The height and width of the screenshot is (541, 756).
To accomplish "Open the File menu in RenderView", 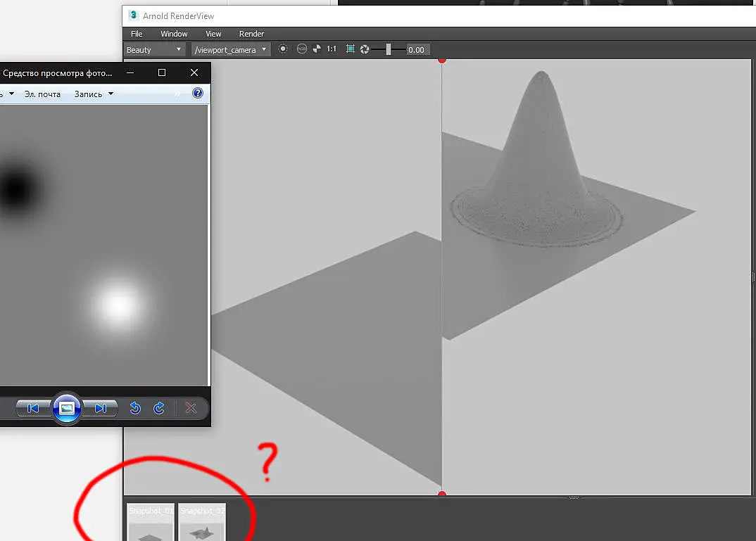I will click(137, 34).
